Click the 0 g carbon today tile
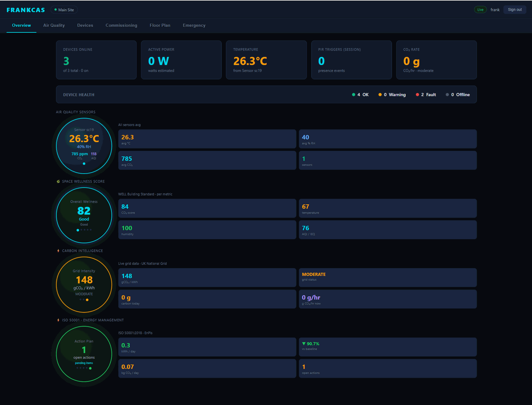This screenshot has width=532, height=405. click(207, 299)
